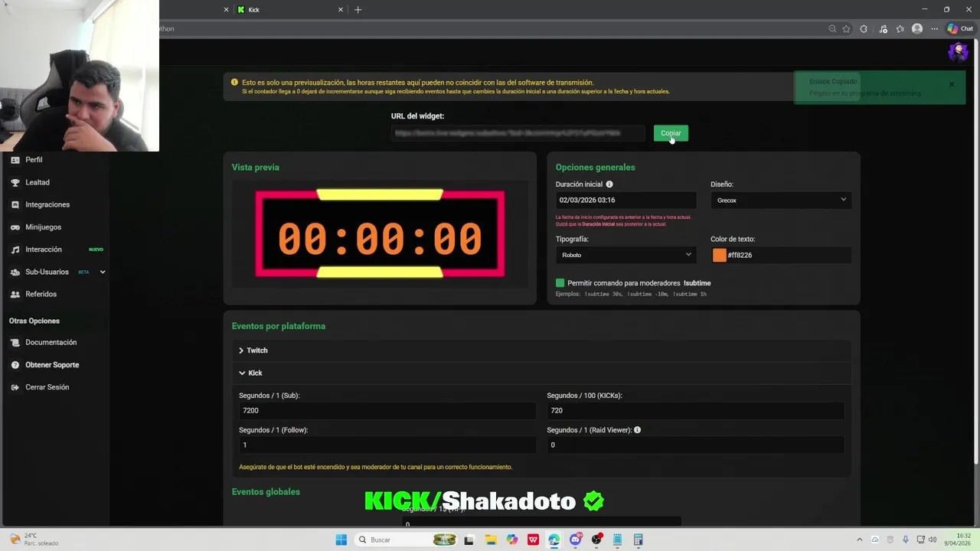Click Cerrar Sesión

click(x=47, y=387)
